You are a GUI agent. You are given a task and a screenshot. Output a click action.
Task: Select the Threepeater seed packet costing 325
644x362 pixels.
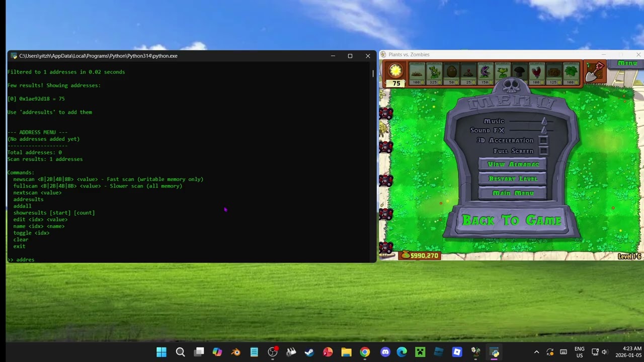[434, 73]
